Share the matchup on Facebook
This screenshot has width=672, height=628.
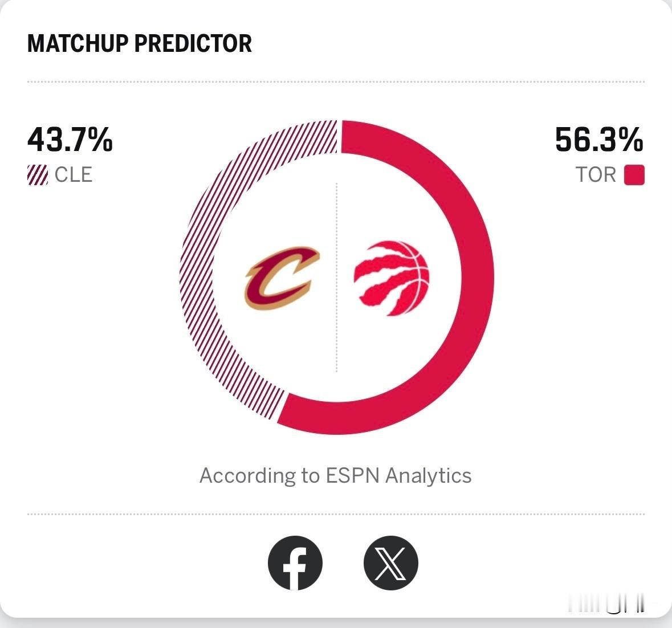[295, 563]
